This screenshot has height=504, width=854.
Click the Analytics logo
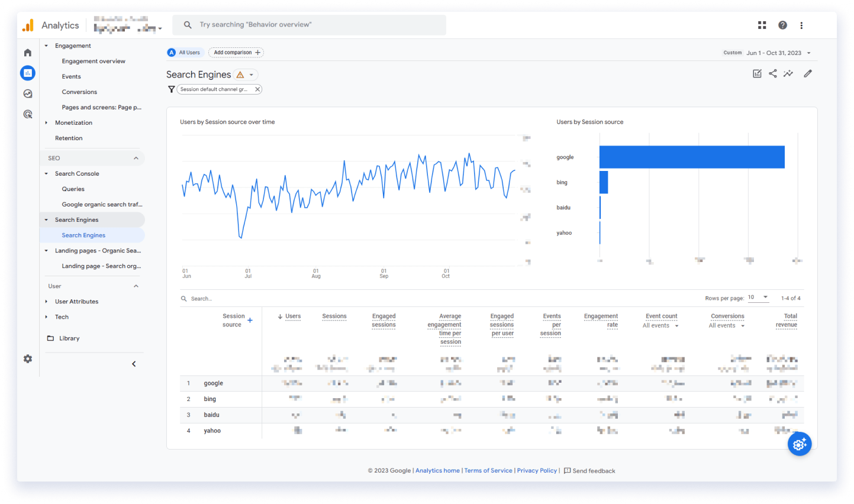pyautogui.click(x=28, y=25)
